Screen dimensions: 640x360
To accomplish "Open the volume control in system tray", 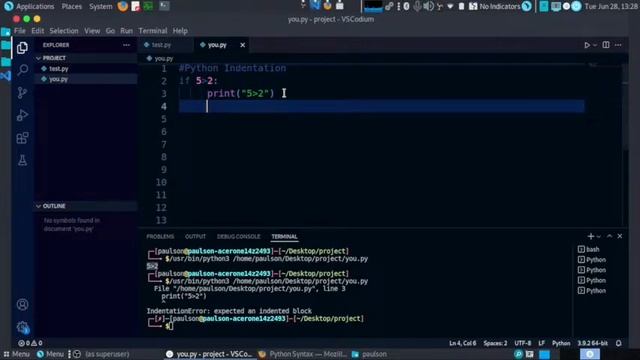I will [x=428, y=6].
